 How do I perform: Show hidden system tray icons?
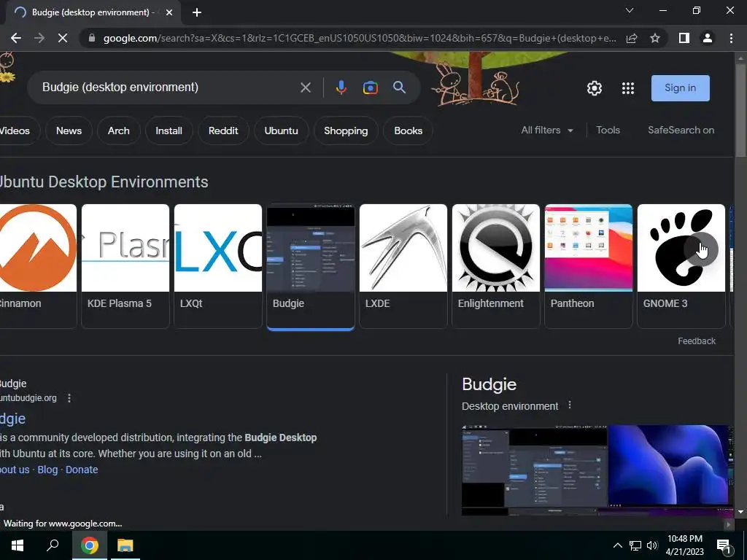coord(617,545)
